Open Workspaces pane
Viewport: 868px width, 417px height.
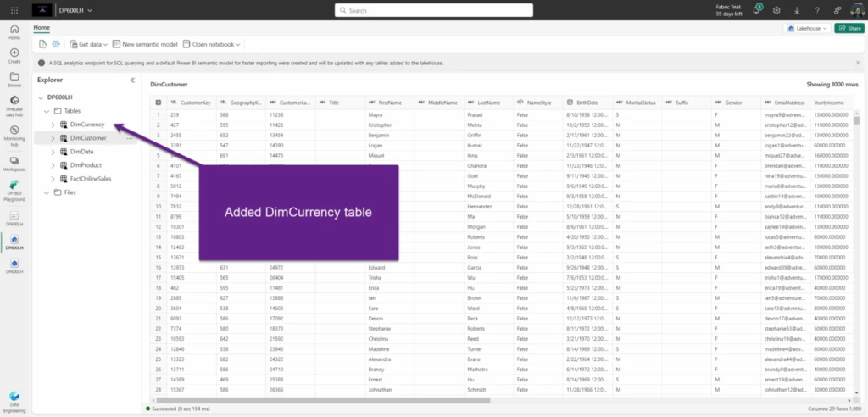click(x=14, y=164)
